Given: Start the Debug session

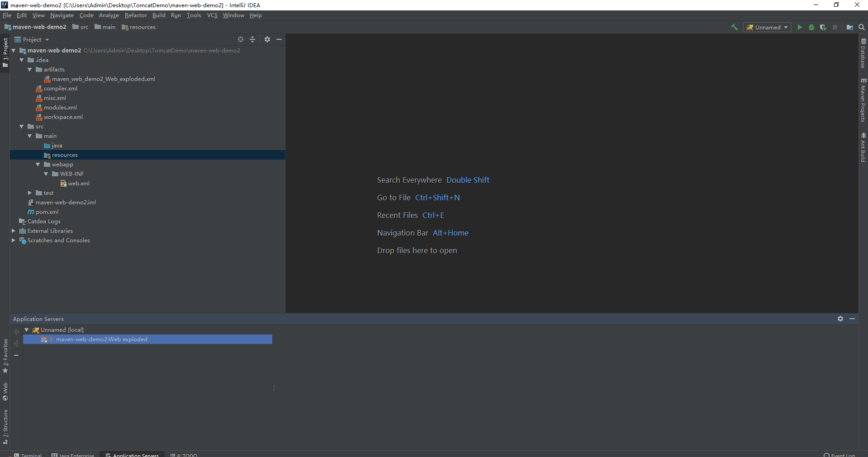Looking at the screenshot, I should point(811,27).
